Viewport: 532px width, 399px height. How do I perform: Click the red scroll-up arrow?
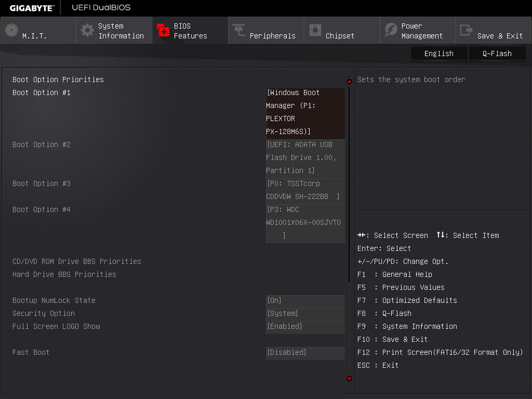coord(349,82)
